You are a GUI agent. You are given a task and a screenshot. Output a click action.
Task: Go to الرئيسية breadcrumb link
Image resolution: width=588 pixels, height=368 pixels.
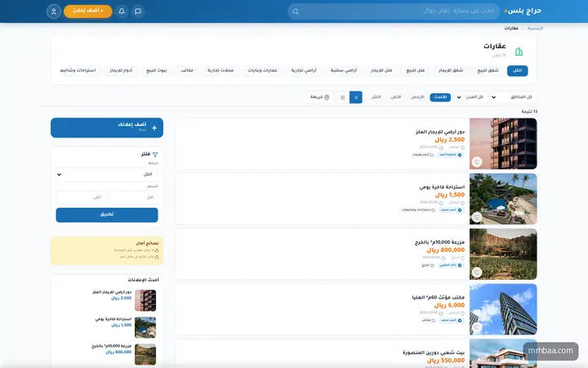click(x=535, y=28)
